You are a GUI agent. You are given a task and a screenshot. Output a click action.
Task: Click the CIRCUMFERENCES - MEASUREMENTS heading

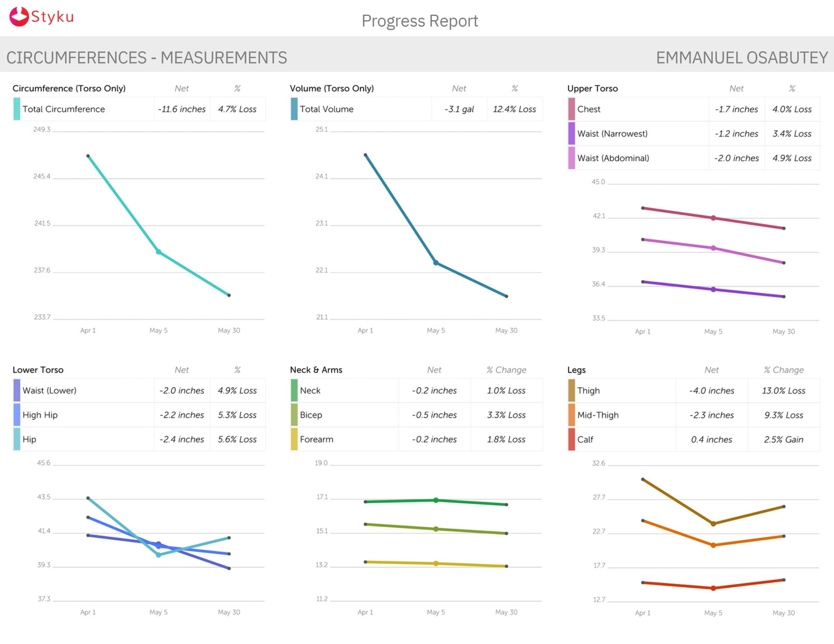pos(147,58)
